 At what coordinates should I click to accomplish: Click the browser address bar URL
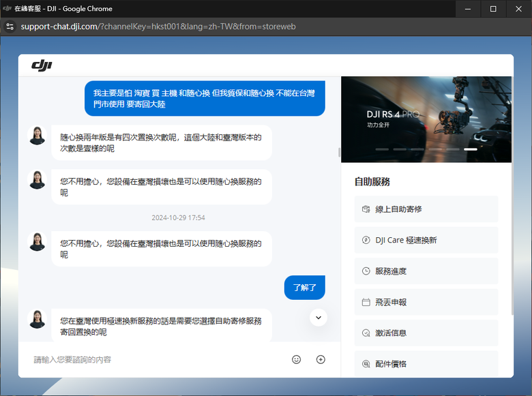(x=158, y=27)
